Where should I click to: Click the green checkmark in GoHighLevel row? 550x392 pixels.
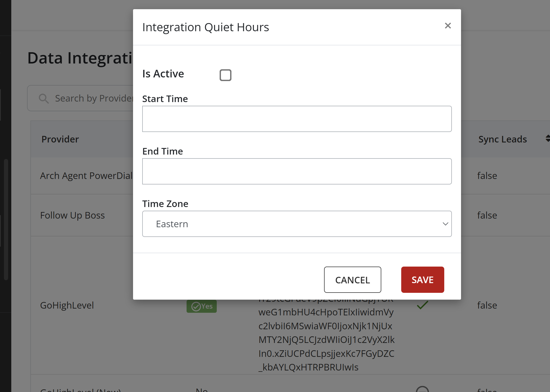422,305
